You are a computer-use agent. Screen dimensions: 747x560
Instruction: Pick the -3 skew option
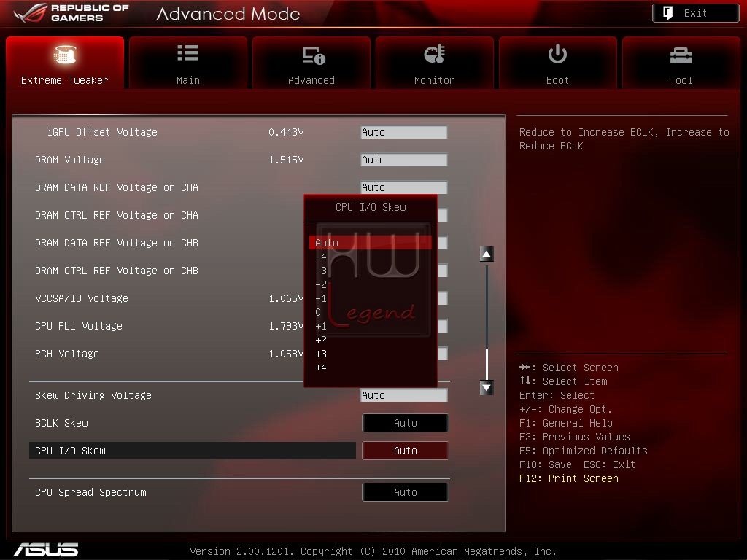tap(321, 271)
